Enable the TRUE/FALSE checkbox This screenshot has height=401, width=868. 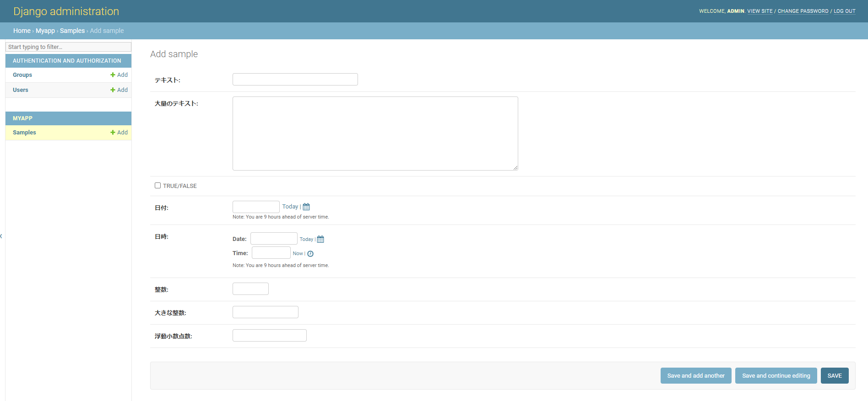click(157, 186)
